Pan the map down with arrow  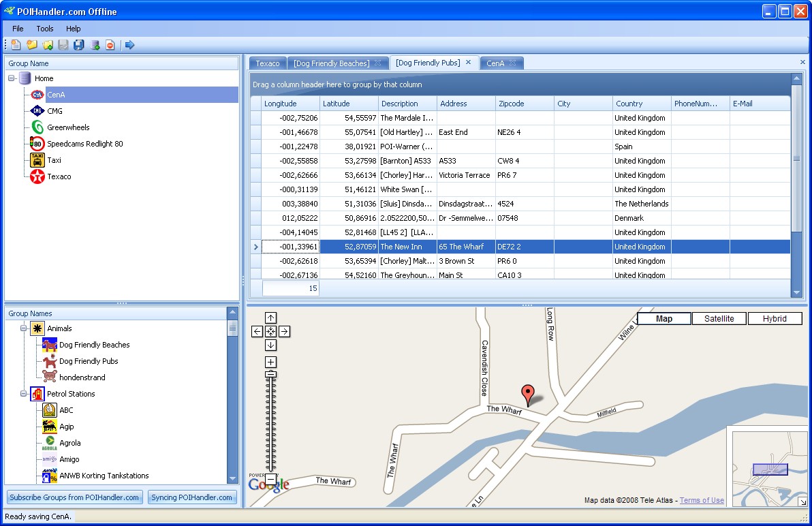(271, 345)
